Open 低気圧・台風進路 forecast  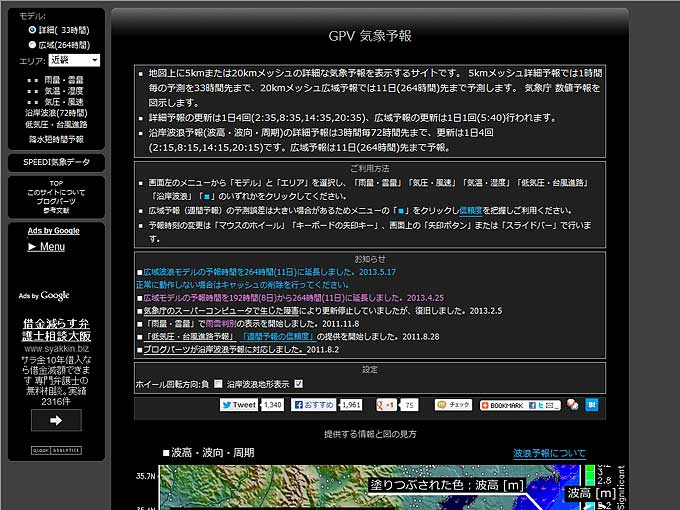pyautogui.click(x=56, y=124)
